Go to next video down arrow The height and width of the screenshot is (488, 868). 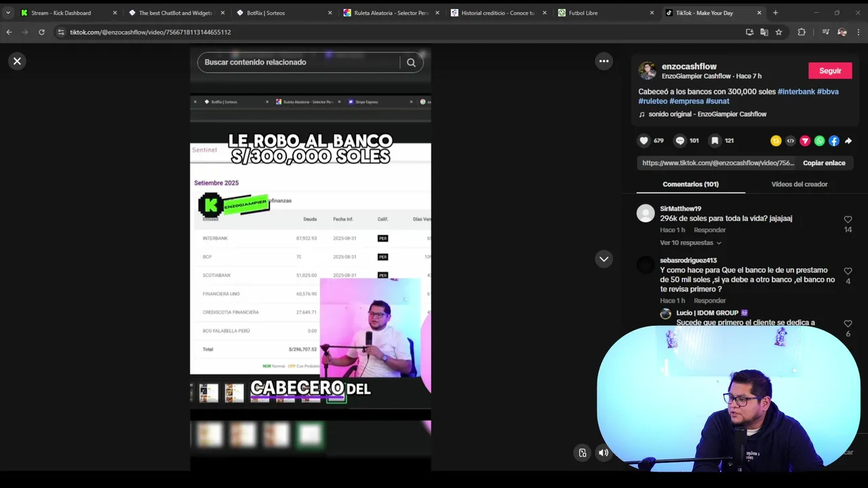(x=604, y=259)
